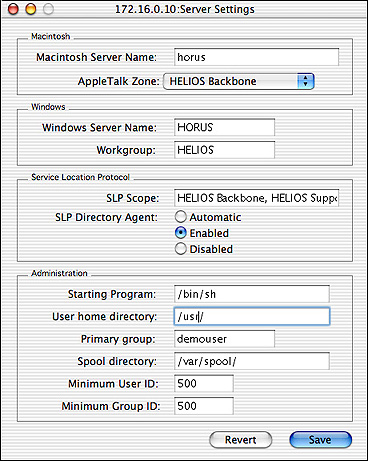Click the Minimum Group ID field

tap(204, 406)
